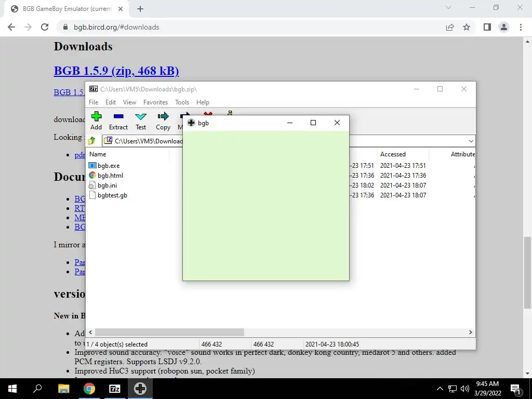Click the 7-Zip horizontal scrollbar thumb
This screenshot has width=532, height=399.
tap(169, 332)
